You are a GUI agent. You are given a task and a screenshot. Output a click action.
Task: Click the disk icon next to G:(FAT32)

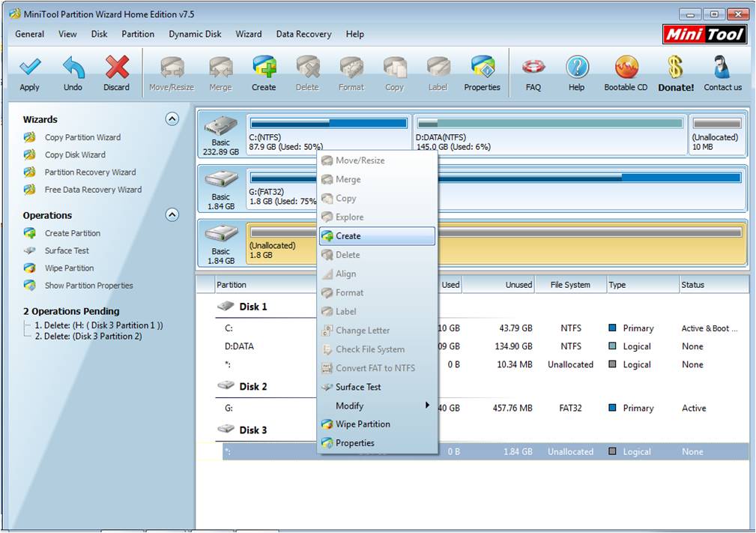pyautogui.click(x=221, y=180)
